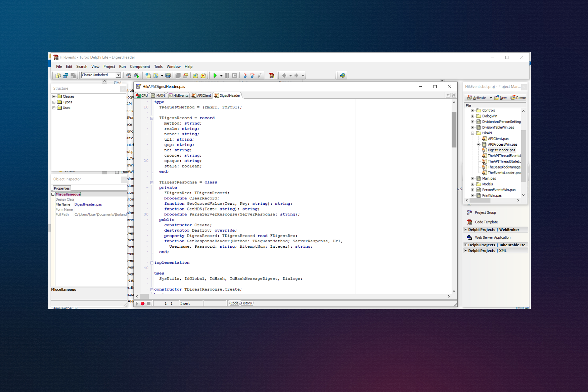The height and width of the screenshot is (392, 588).
Task: Run the project with the green arrow
Action: (x=215, y=76)
